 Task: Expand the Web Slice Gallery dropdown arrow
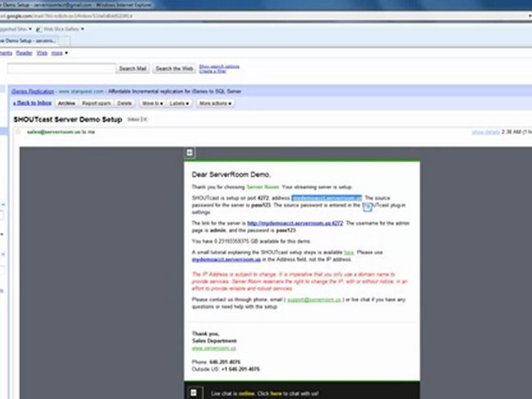click(83, 29)
